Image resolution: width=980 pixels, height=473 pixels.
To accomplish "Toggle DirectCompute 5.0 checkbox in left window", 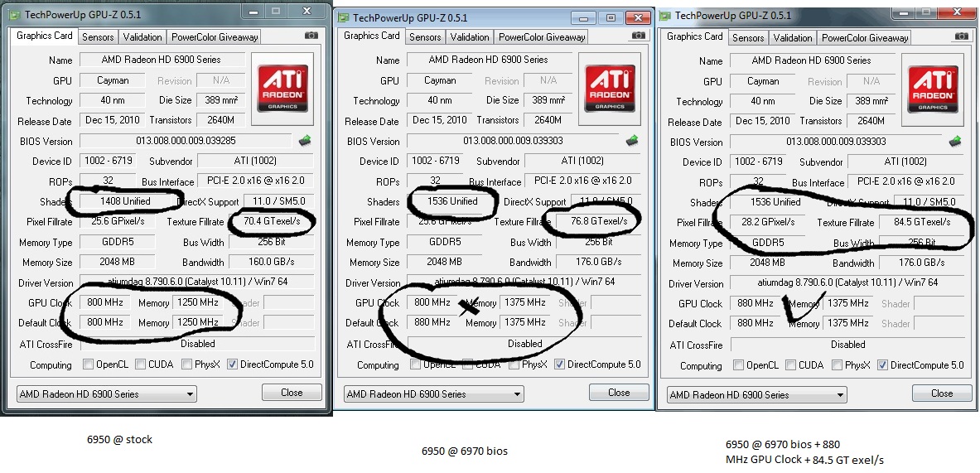I will [233, 364].
